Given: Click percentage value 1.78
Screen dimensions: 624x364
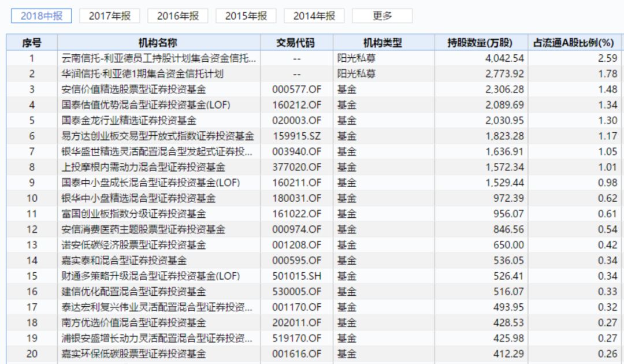Looking at the screenshot, I should tap(607, 73).
